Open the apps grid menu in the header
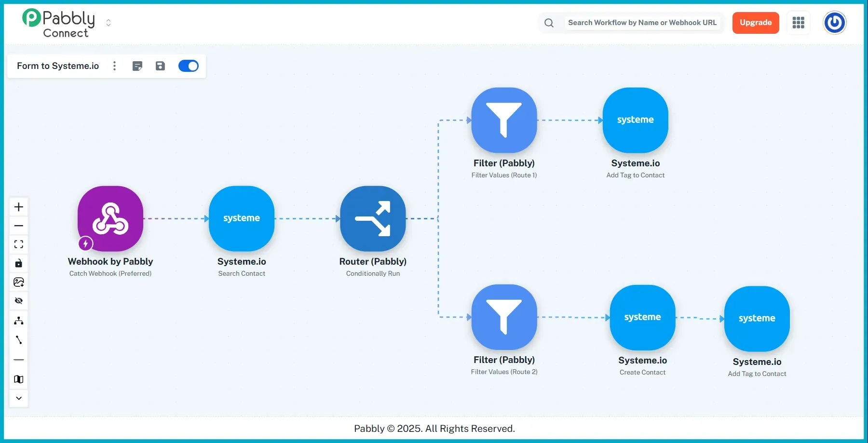This screenshot has height=443, width=868. click(x=798, y=23)
